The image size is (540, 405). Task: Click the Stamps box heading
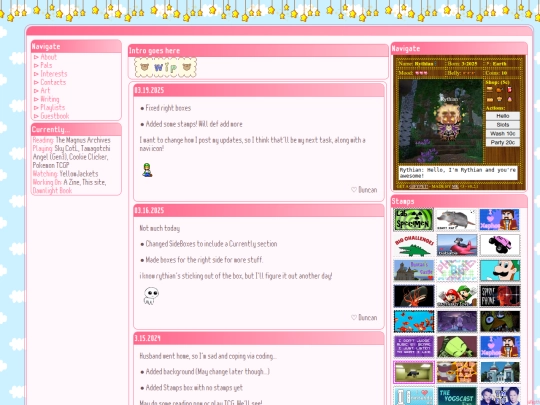pos(403,201)
